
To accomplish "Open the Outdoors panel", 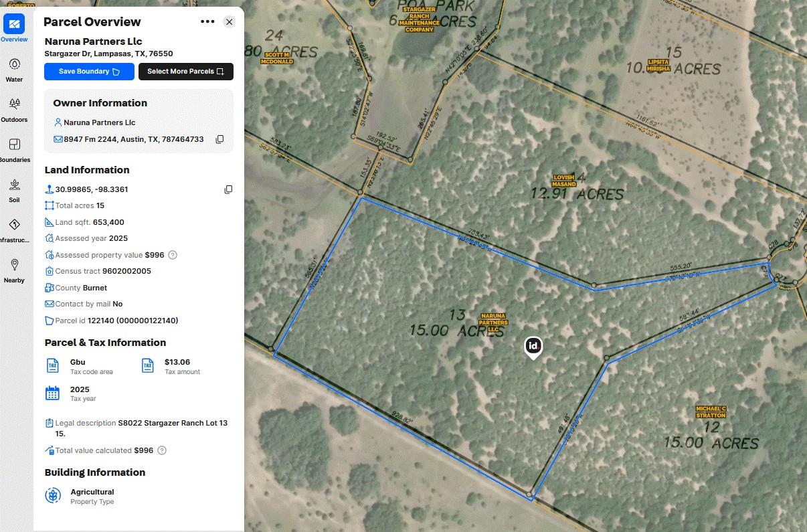I will coord(14,110).
